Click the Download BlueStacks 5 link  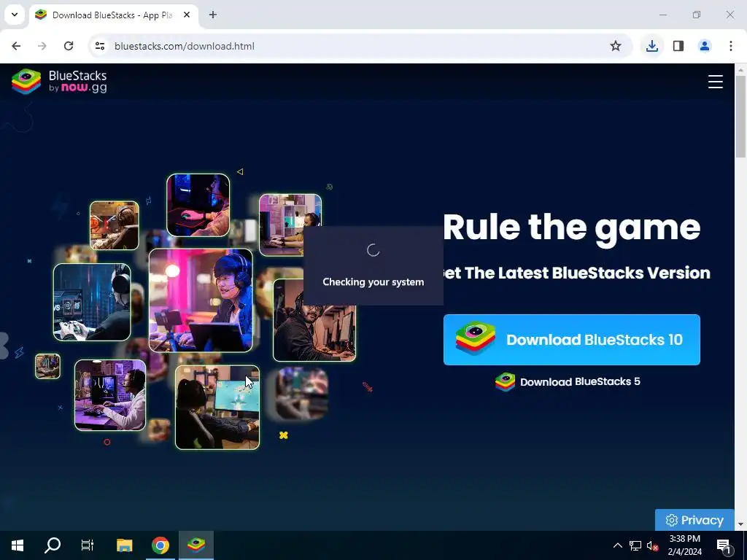[x=568, y=382]
